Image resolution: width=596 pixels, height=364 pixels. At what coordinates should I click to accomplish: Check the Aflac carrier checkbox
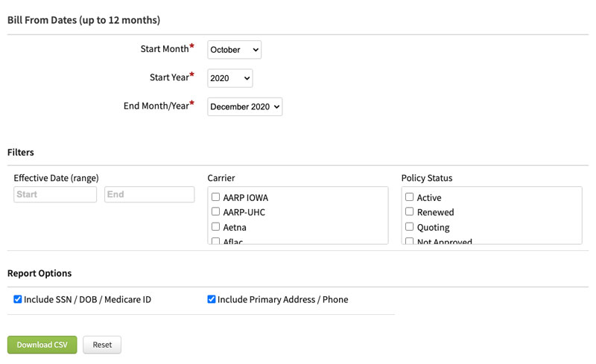click(x=215, y=241)
